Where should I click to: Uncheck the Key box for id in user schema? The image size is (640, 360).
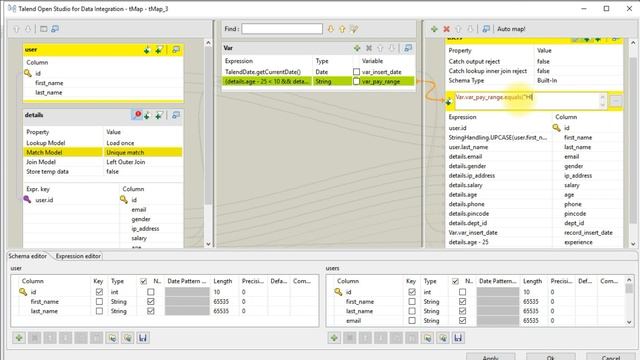coord(99,292)
